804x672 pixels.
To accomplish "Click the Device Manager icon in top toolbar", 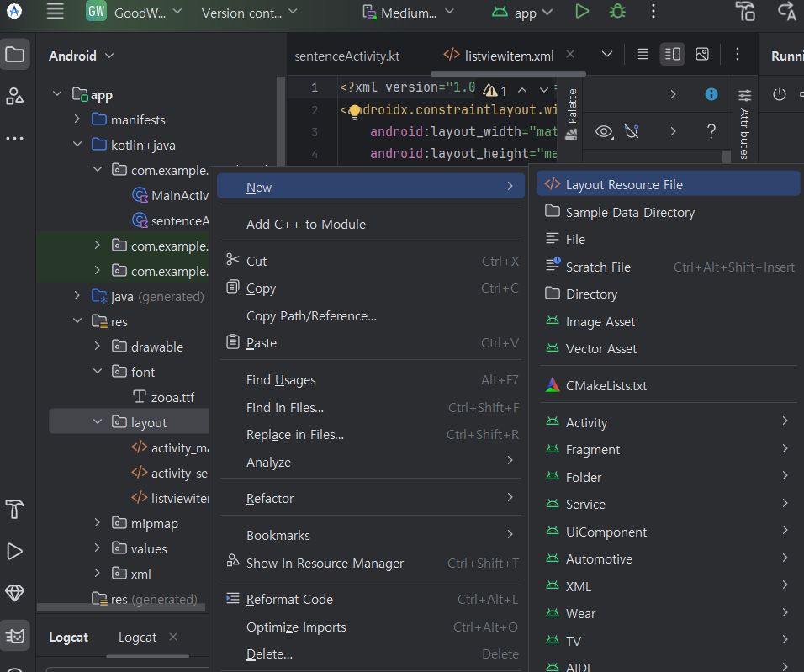I will click(745, 11).
